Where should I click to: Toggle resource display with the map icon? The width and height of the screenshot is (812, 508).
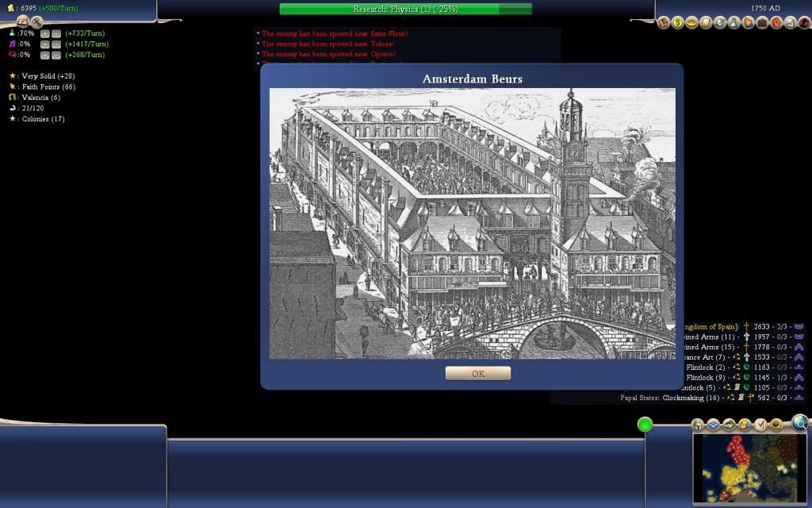(x=729, y=425)
